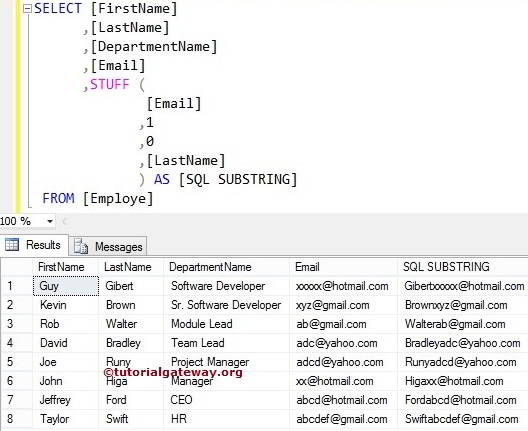Image resolution: width=528 pixels, height=431 pixels.
Task: Select row header number 8
Action: click(x=17, y=419)
